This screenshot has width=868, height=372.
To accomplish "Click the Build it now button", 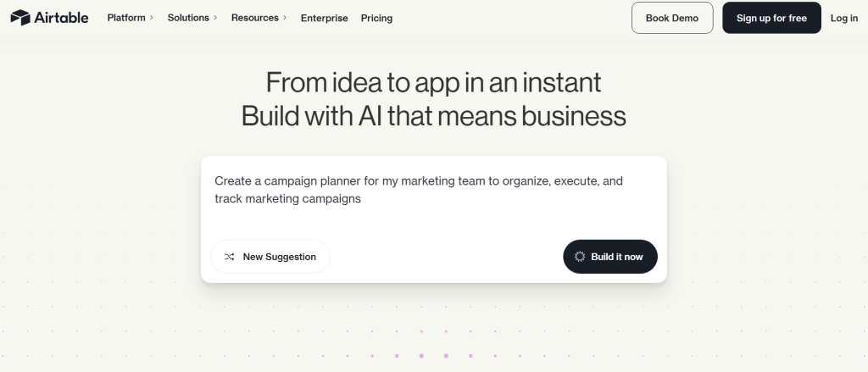I will [610, 257].
